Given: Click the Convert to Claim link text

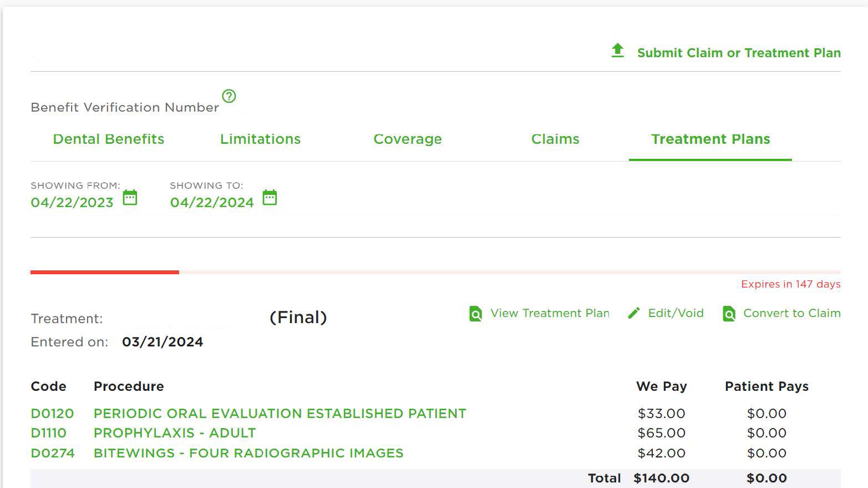Looking at the screenshot, I should (792, 313).
